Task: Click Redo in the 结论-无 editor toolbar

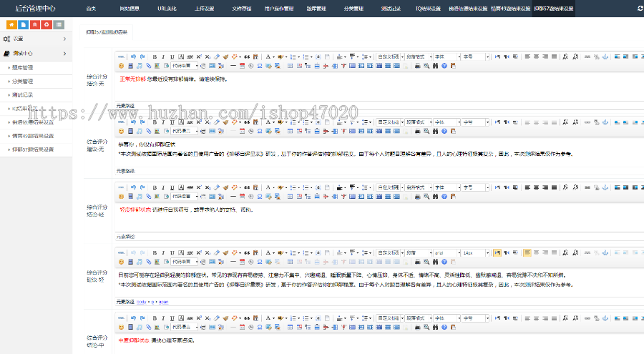Action: pyautogui.click(x=142, y=56)
